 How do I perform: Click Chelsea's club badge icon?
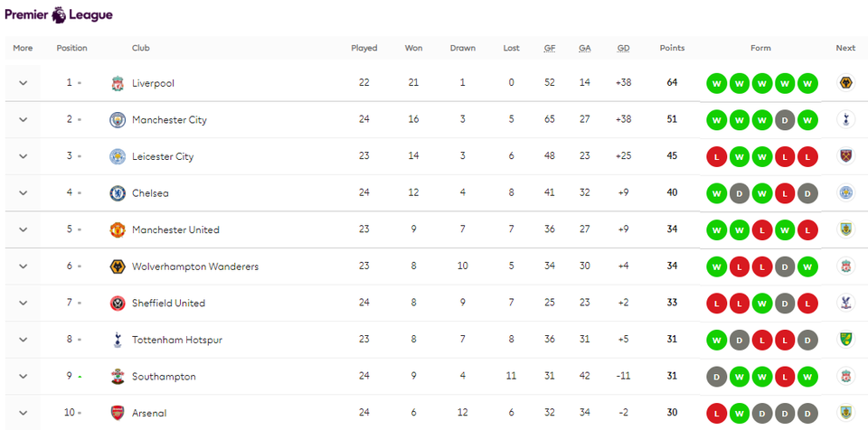118,193
